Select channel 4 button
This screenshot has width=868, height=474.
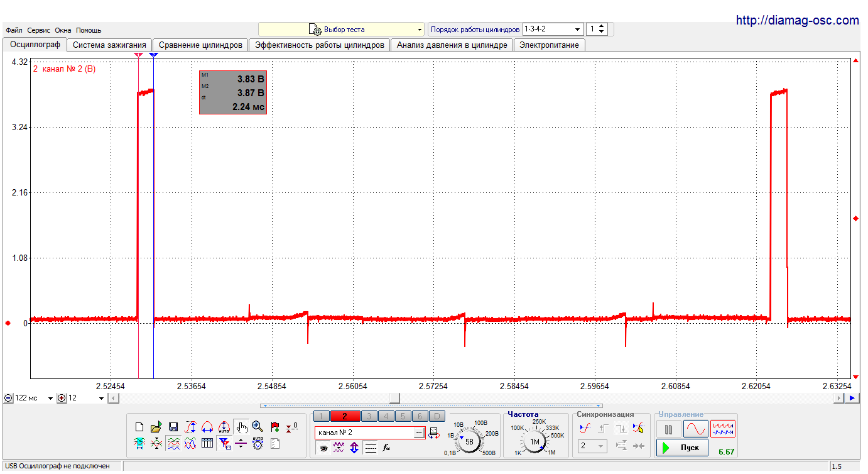tap(386, 416)
